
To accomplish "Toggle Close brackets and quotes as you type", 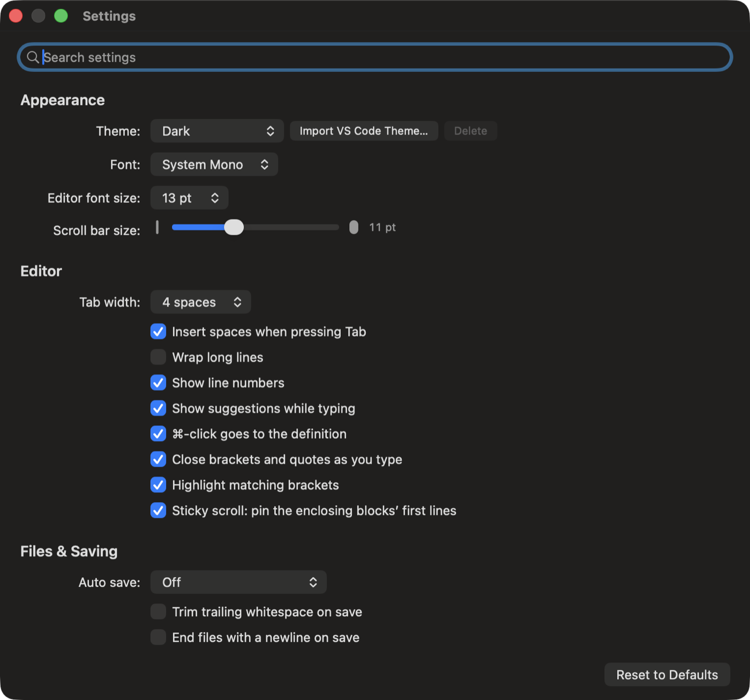I will coord(158,459).
